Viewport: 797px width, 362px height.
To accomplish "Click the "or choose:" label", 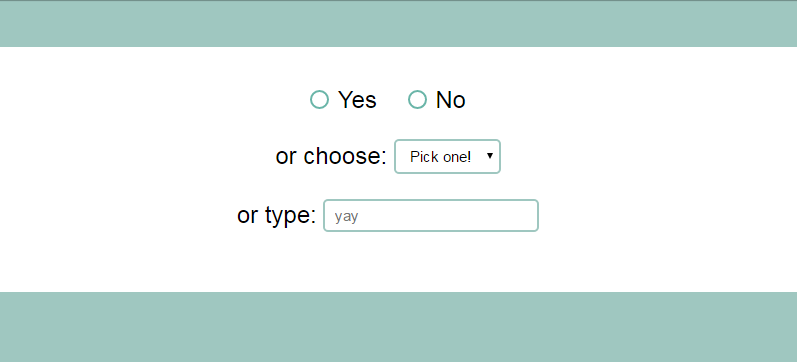I will click(331, 156).
